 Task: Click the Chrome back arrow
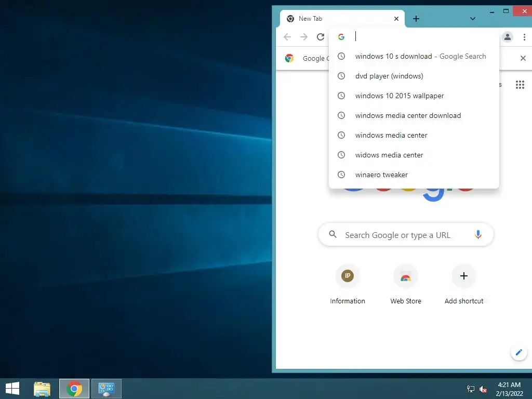click(287, 37)
